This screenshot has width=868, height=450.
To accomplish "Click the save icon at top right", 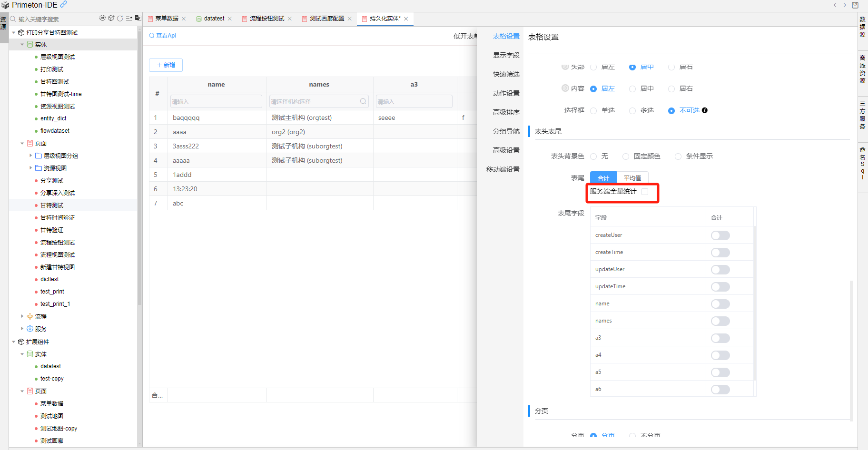I will [x=855, y=5].
